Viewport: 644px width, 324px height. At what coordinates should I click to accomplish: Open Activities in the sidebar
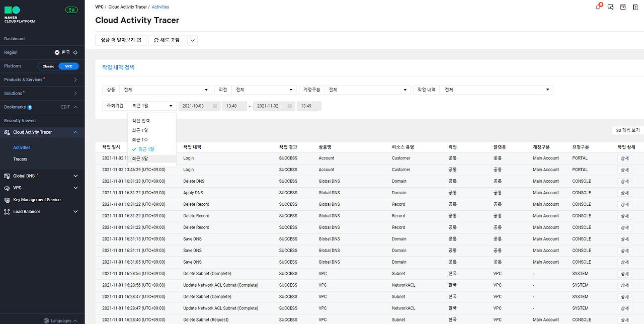22,148
